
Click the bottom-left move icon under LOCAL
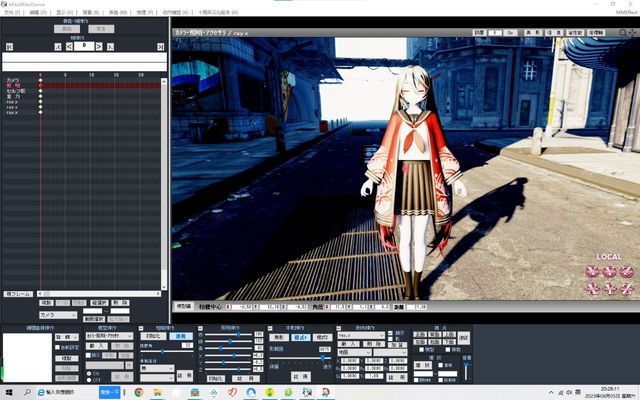594,288
